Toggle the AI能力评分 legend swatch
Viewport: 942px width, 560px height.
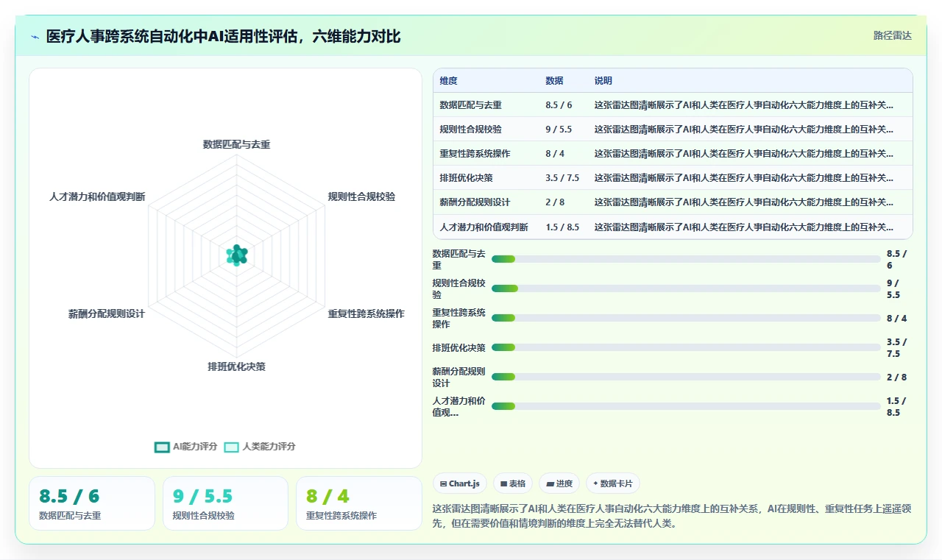162,447
